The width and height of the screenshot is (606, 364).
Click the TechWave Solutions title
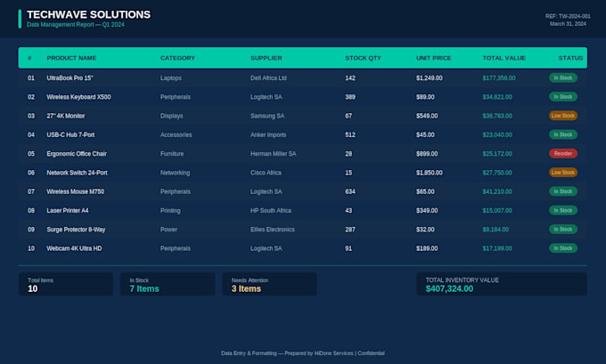point(89,14)
